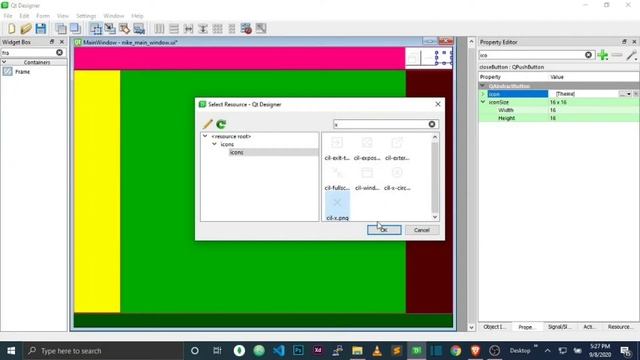Clear the resource dialog filter field
The height and width of the screenshot is (360, 640).
[432, 124]
